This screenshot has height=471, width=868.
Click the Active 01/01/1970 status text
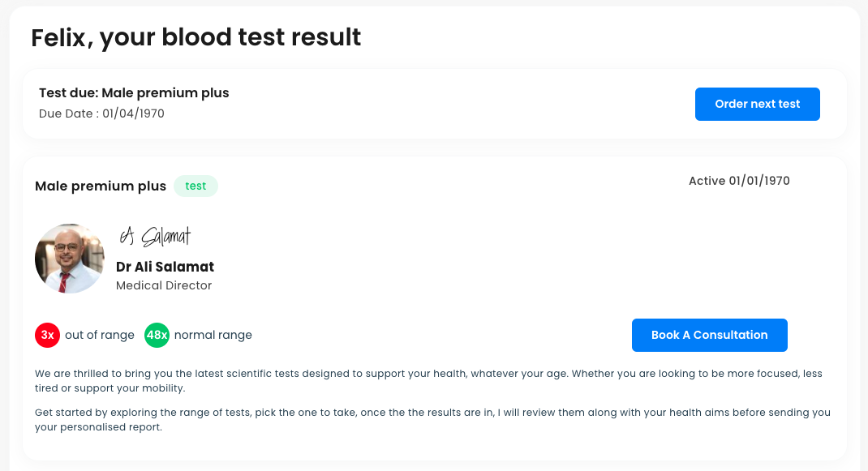point(739,181)
